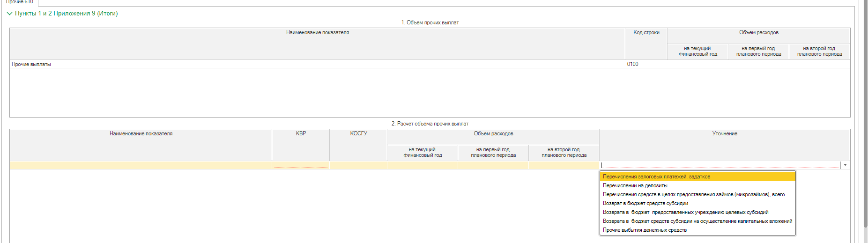Click highlighted row's на первый год планового периода cell
Image resolution: width=868 pixels, height=243 pixels.
point(493,165)
